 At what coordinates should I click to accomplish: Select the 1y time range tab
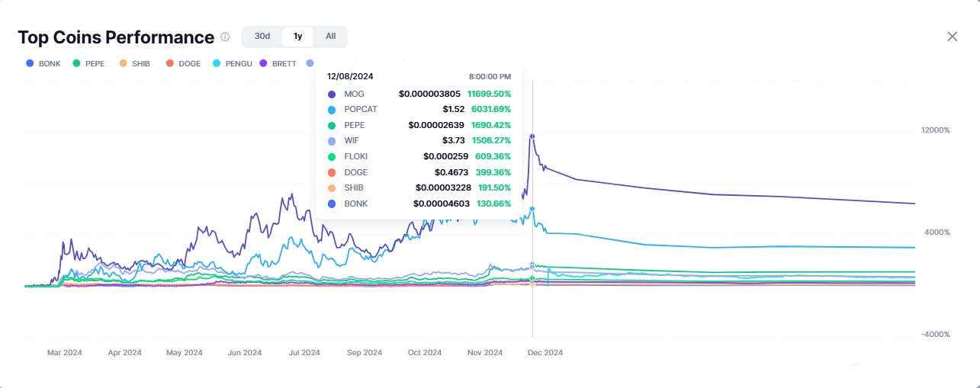tap(297, 36)
